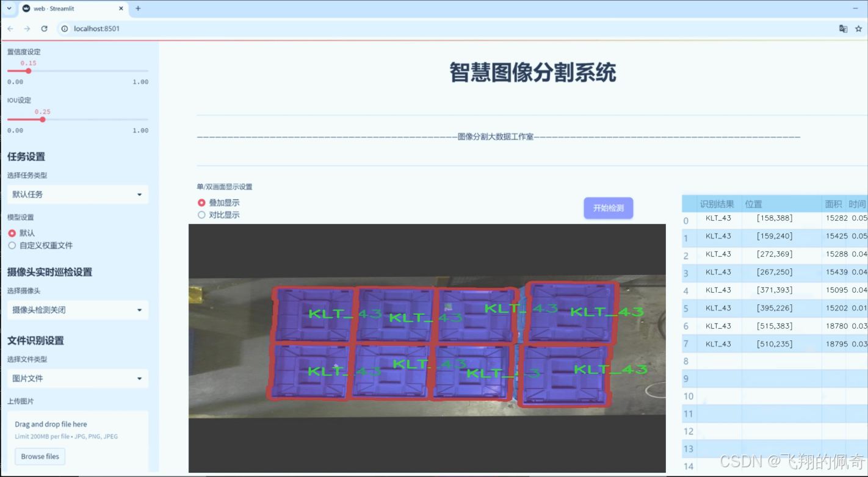This screenshot has height=477, width=868.
Task: Bookmark this page with star icon
Action: tap(858, 29)
